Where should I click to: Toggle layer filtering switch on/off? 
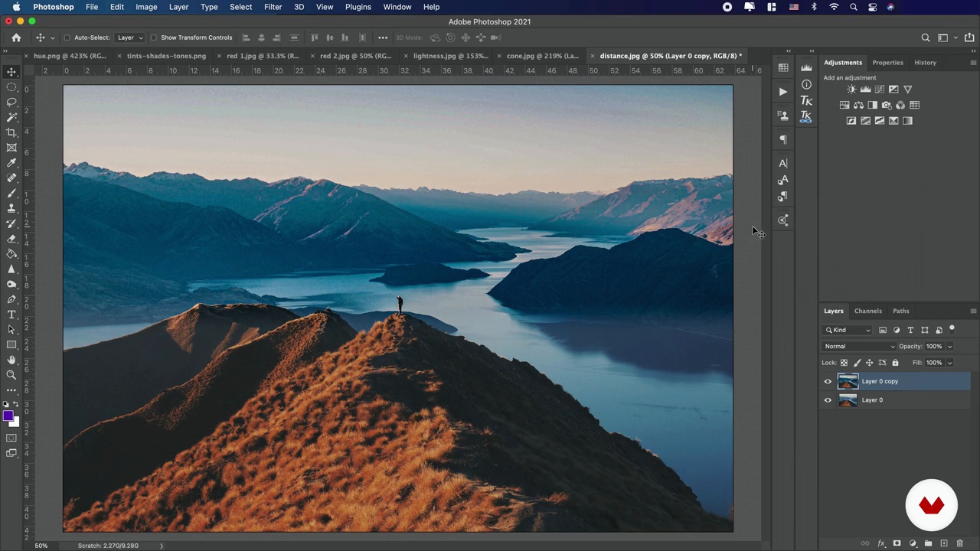952,330
